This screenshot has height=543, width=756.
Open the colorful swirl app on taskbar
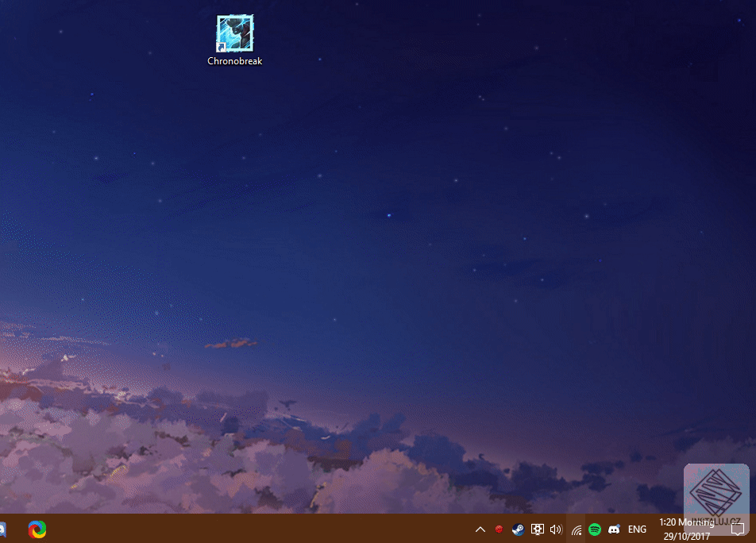[x=37, y=529]
